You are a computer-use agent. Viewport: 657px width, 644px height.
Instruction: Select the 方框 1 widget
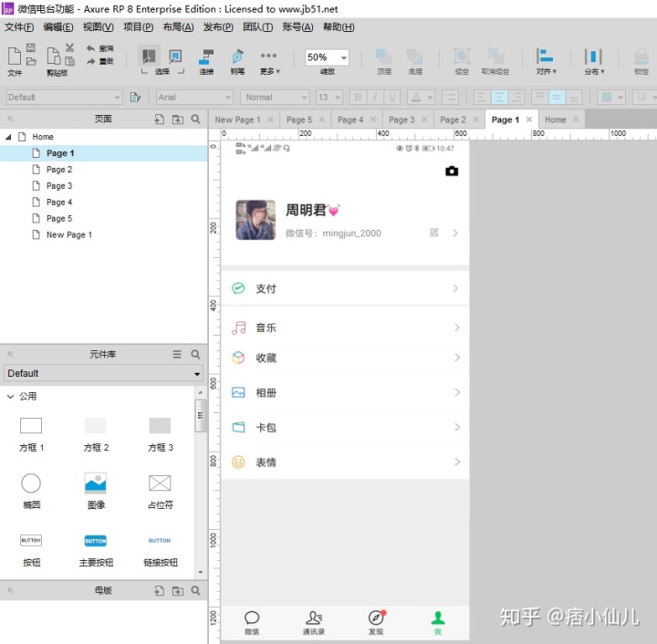31,434
